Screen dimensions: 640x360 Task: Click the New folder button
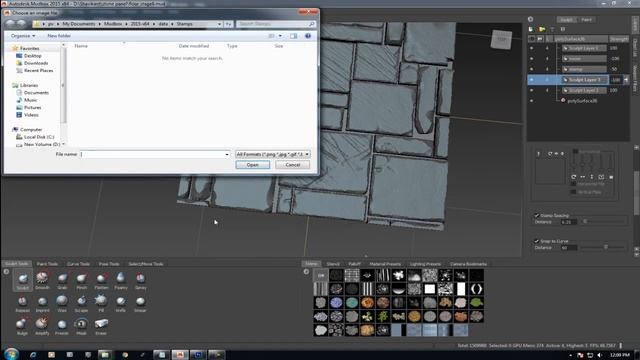tap(59, 36)
